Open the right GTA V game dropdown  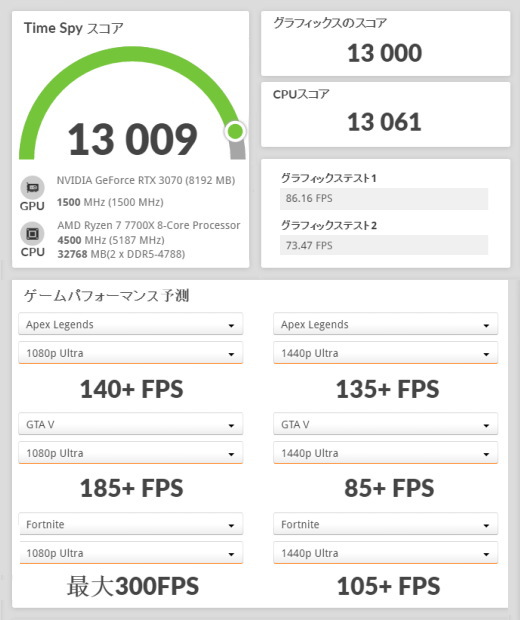click(386, 424)
